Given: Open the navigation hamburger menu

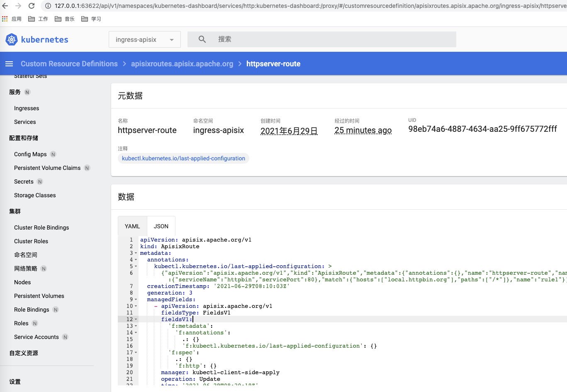Looking at the screenshot, I should (x=9, y=63).
